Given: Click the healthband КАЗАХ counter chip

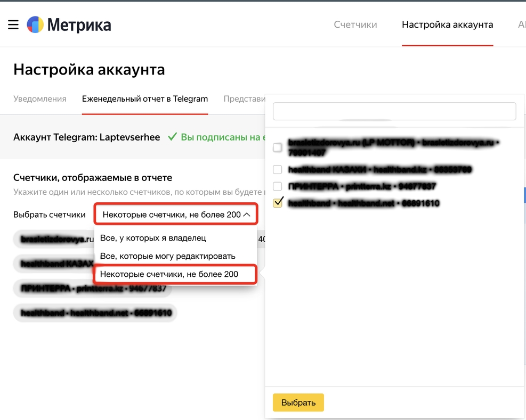Looking at the screenshot, I should (x=54, y=264).
